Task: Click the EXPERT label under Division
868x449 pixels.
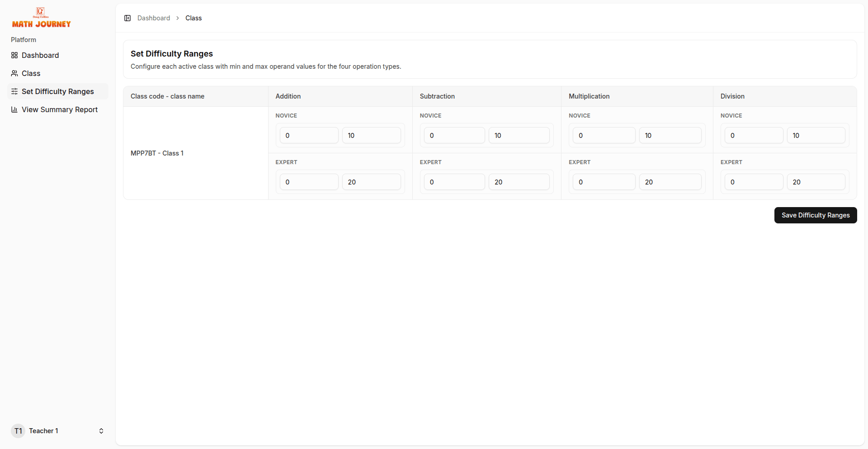Action: click(731, 162)
